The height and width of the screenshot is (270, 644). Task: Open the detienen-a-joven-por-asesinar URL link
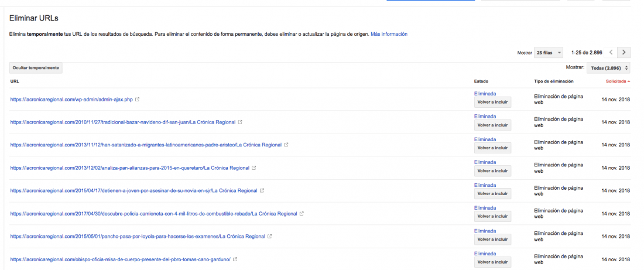coord(134,191)
